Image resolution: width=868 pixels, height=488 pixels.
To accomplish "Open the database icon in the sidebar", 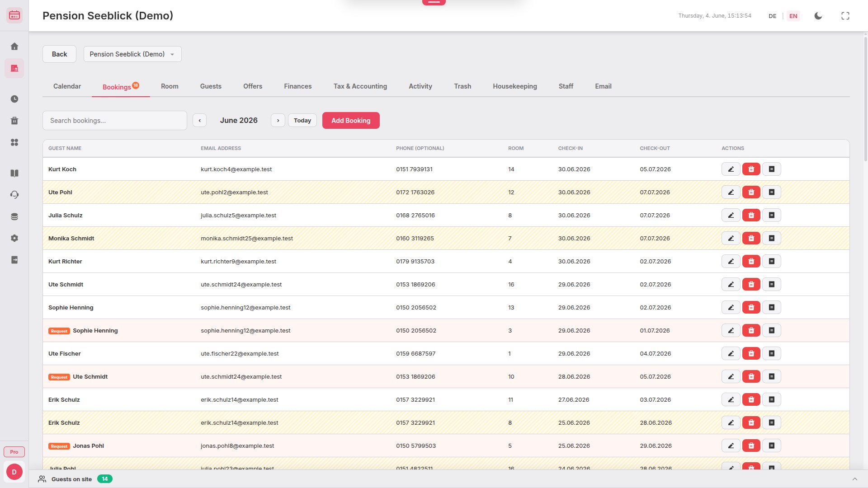I will click(14, 216).
